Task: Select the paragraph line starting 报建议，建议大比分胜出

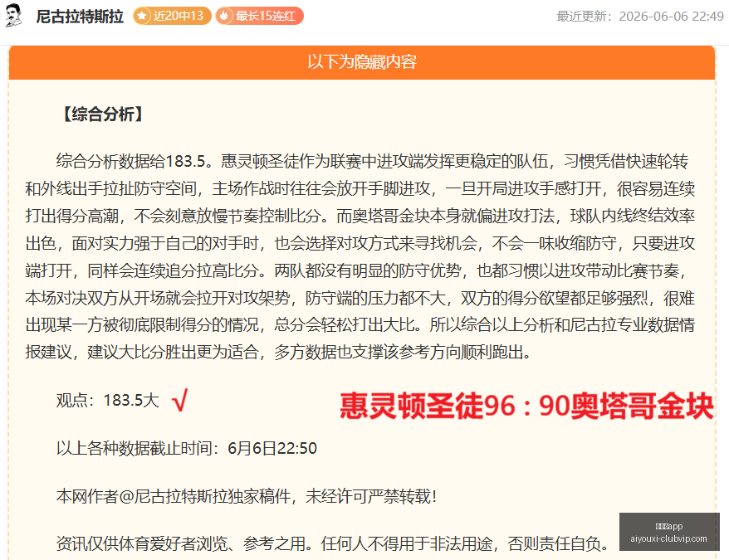Action: pyautogui.click(x=278, y=352)
